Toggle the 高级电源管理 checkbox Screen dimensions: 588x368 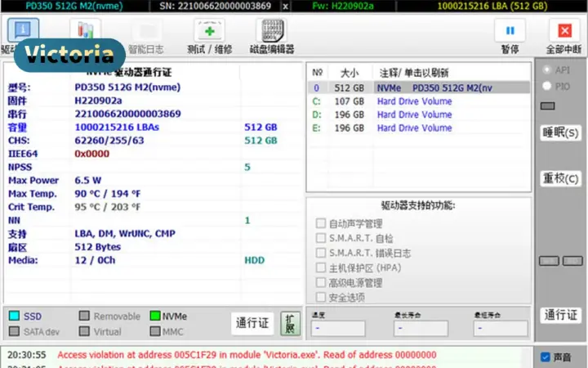click(x=321, y=282)
